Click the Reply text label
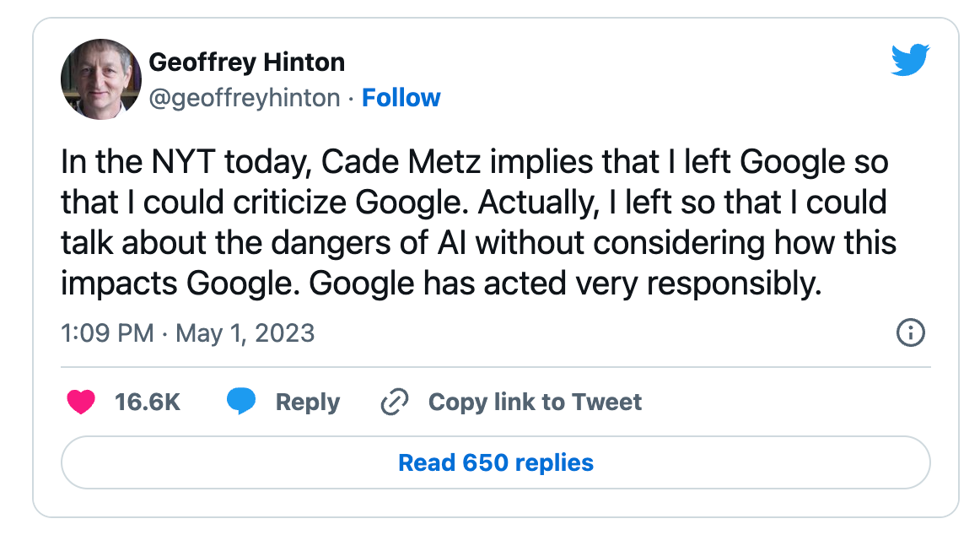The height and width of the screenshot is (535, 980). 308,402
